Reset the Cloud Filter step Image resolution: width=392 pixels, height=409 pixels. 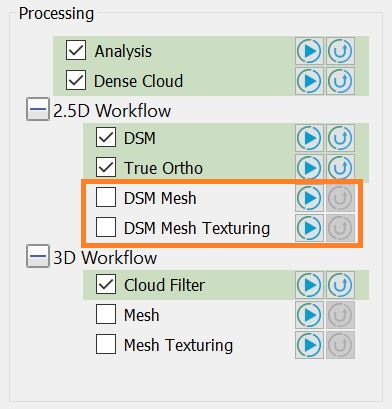(x=340, y=285)
